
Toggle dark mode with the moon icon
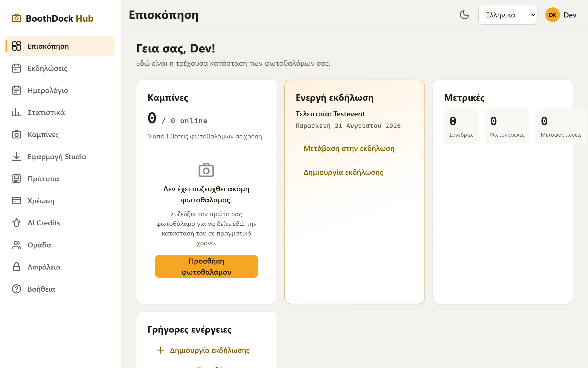click(464, 15)
